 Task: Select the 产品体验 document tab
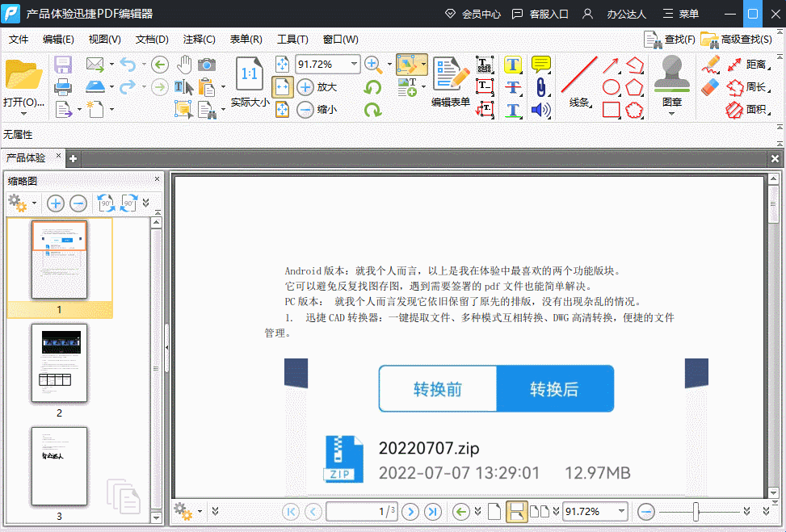tap(26, 158)
